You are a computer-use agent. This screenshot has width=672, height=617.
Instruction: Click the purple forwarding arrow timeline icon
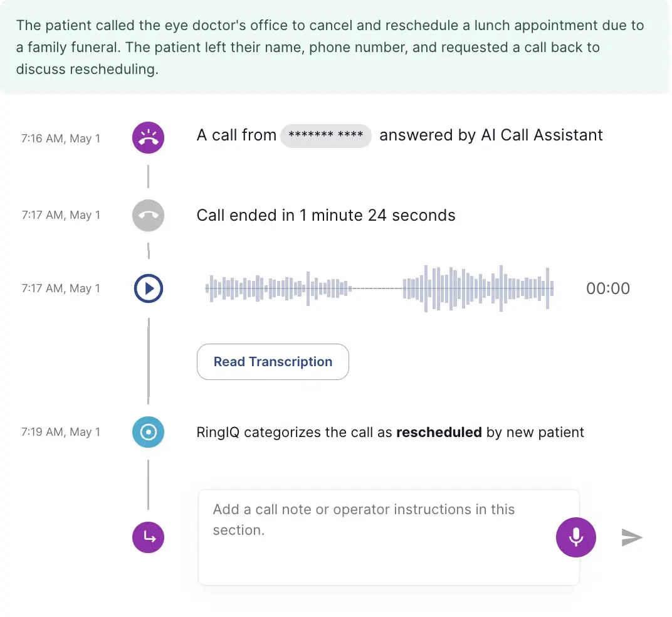(x=148, y=537)
